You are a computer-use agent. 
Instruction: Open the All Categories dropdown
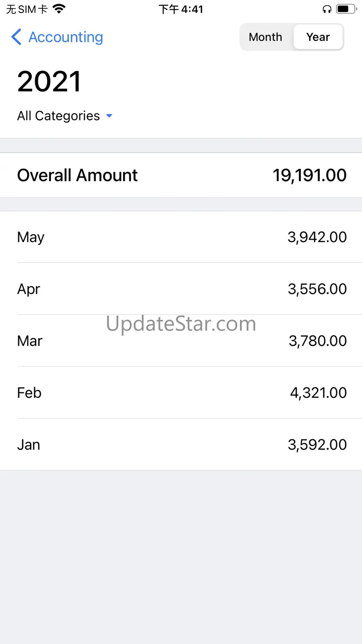[x=59, y=116]
